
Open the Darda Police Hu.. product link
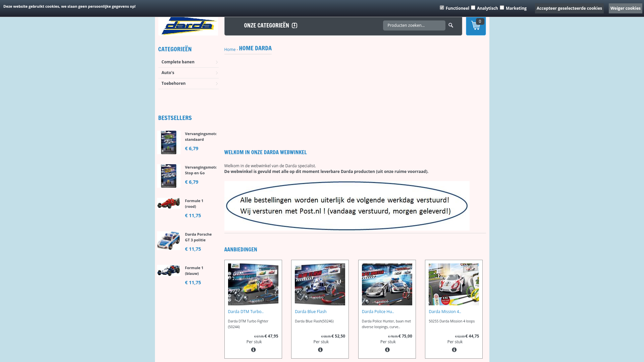pos(378,312)
